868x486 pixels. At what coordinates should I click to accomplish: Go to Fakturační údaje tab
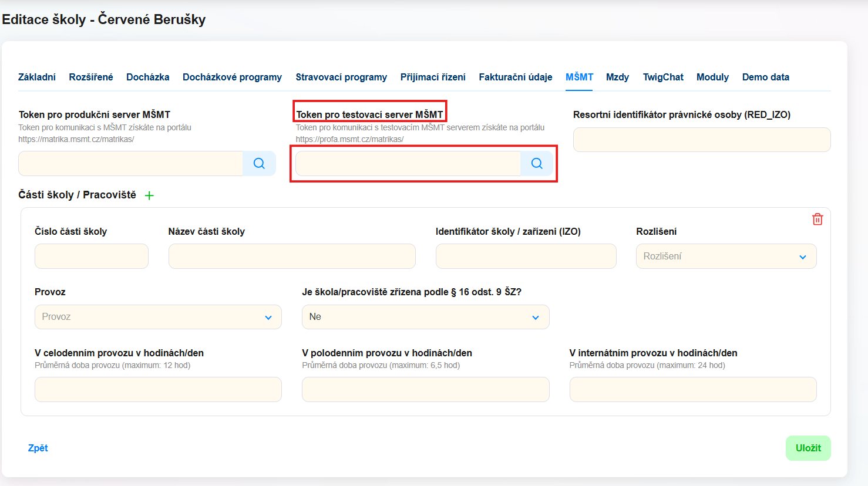(x=515, y=77)
